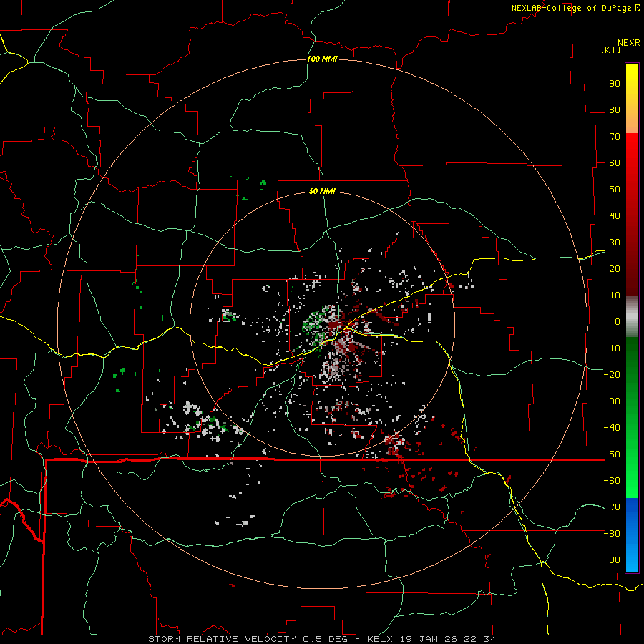The width and height of the screenshot is (644, 644).
Task: Click the 80 value on the velocity scale
Action: [615, 110]
